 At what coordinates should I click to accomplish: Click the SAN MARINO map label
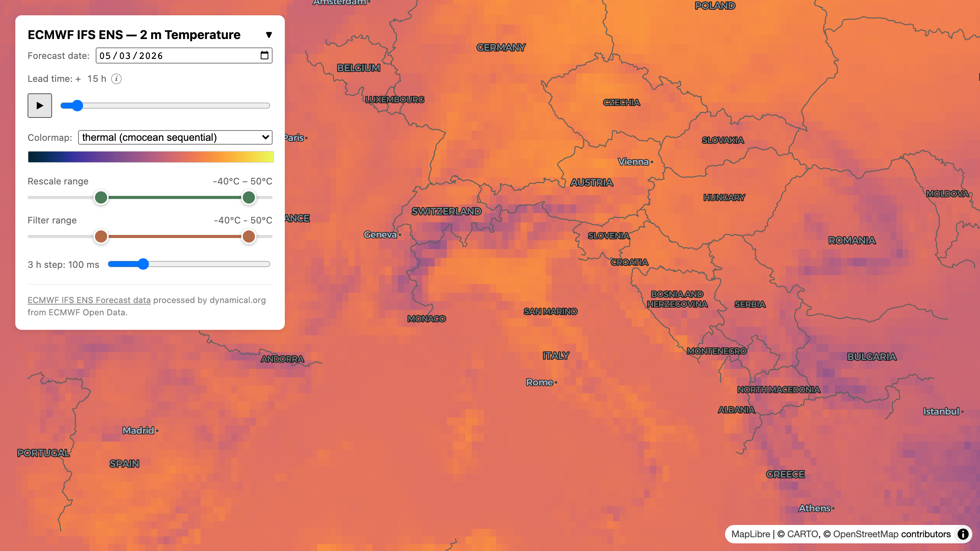click(550, 311)
